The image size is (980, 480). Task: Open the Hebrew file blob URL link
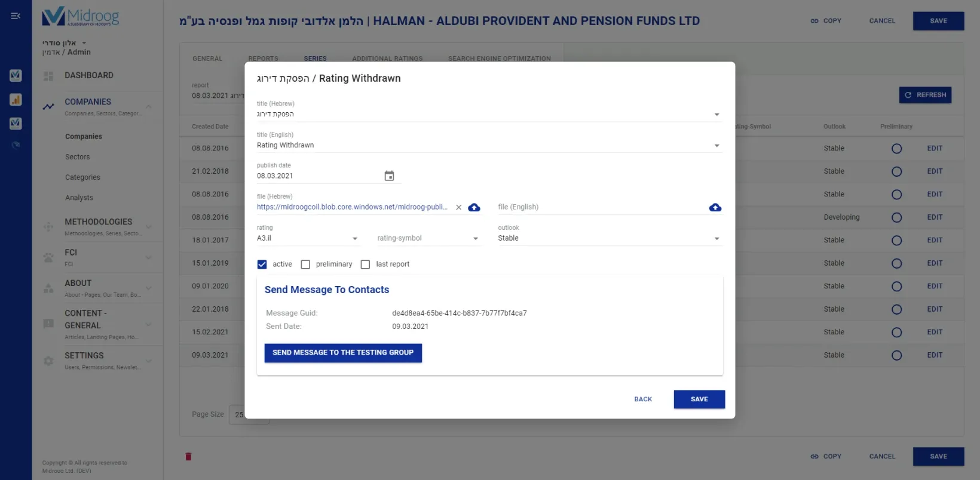click(x=352, y=207)
